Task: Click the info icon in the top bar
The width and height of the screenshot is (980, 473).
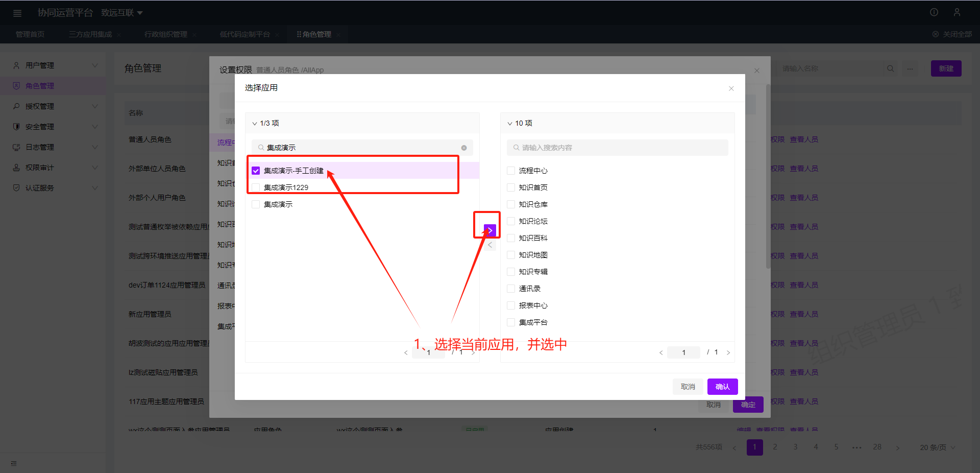Action: [934, 12]
